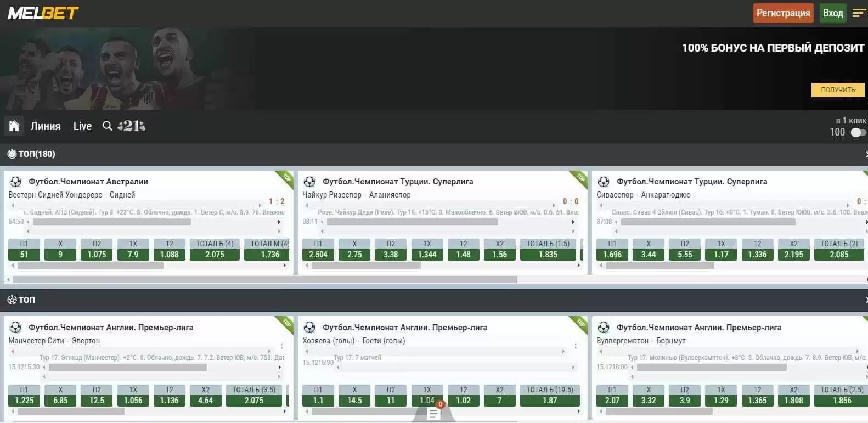Edit the one-click bet amount 100
Screen dimensions: 868x423
click(x=837, y=132)
